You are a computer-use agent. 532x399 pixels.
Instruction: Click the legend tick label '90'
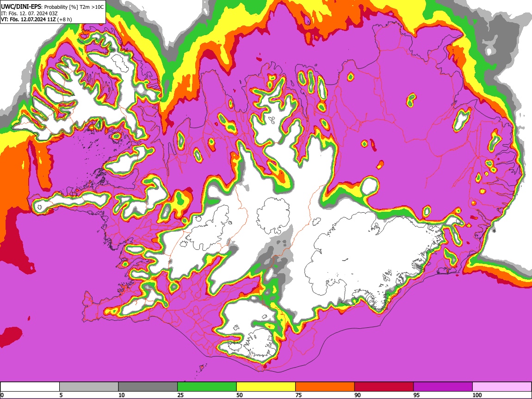click(x=358, y=395)
